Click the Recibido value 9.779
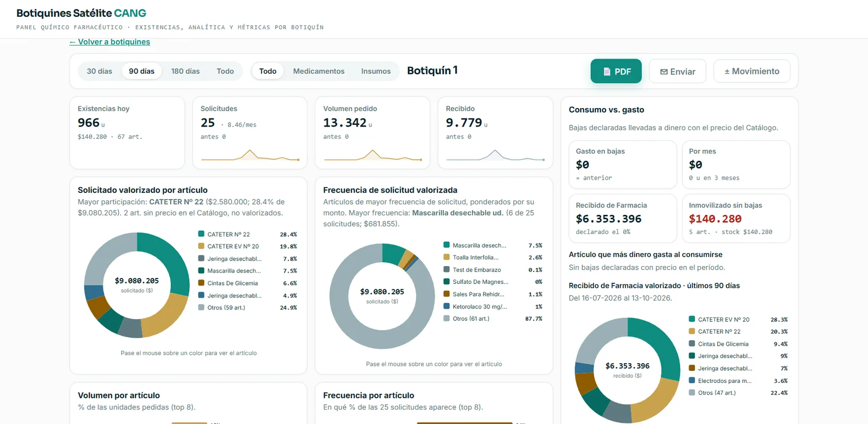 click(x=464, y=123)
